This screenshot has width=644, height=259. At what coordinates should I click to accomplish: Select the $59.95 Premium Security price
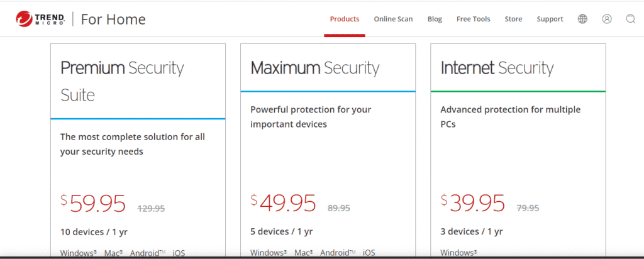pyautogui.click(x=93, y=203)
